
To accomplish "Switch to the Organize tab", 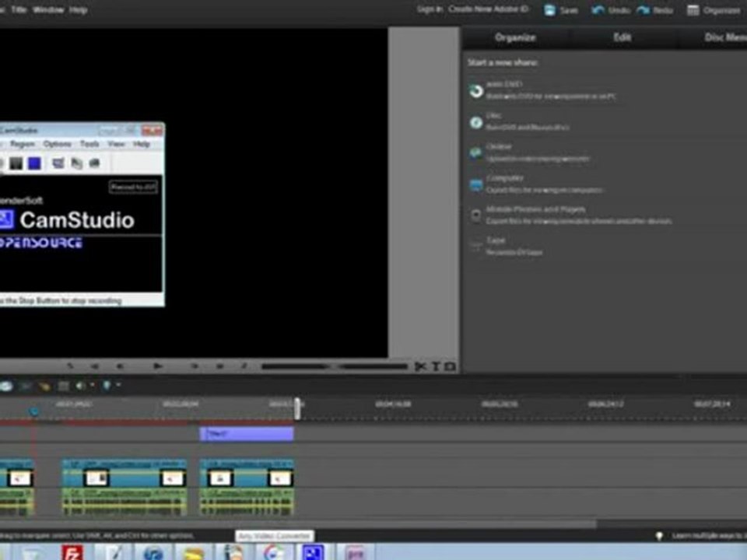I will coord(515,37).
